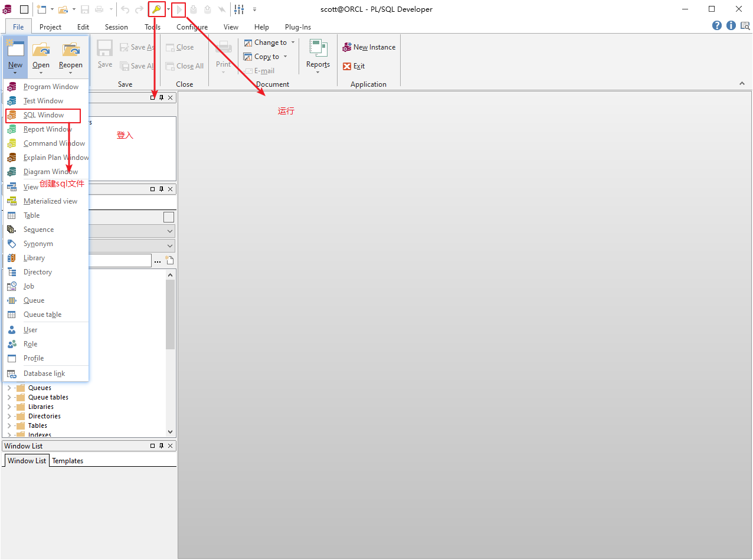Choose Program Window from the New menu
753x560 pixels.
46,87
